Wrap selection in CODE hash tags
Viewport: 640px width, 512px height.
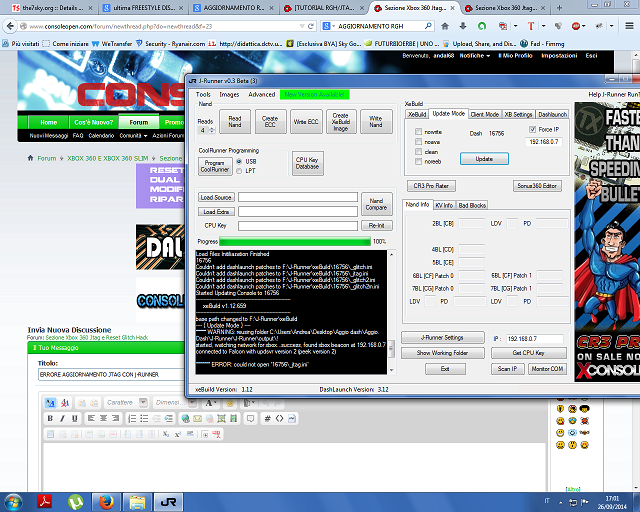coord(267,419)
